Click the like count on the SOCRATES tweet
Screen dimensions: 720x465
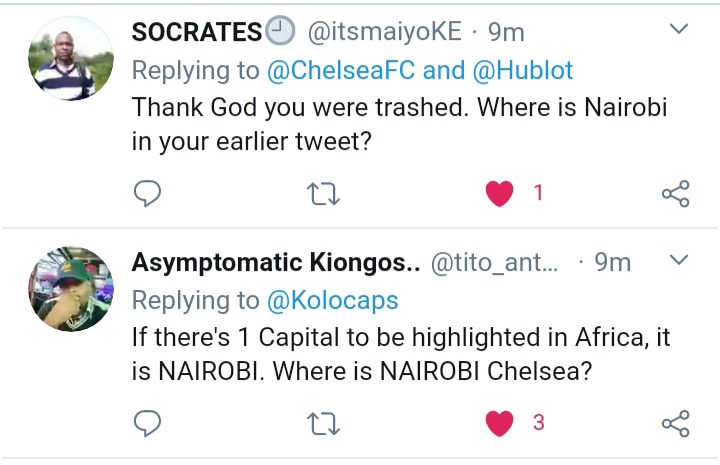538,193
